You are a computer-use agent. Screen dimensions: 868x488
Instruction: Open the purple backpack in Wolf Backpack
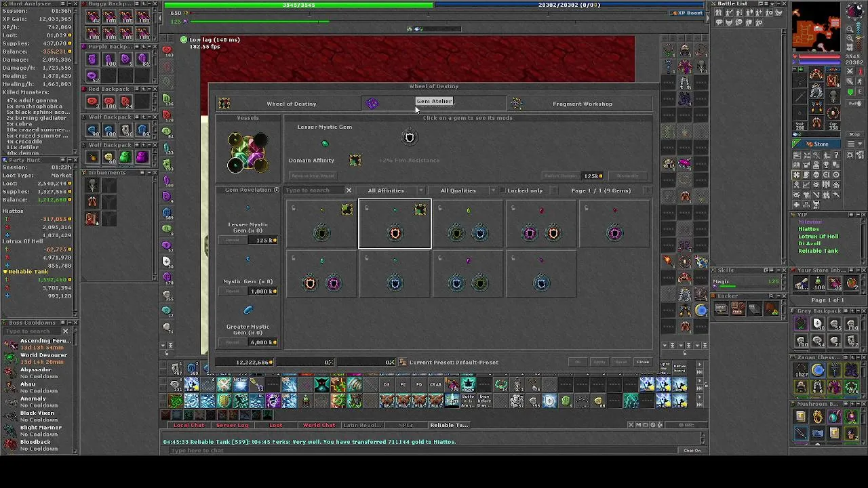tap(142, 157)
